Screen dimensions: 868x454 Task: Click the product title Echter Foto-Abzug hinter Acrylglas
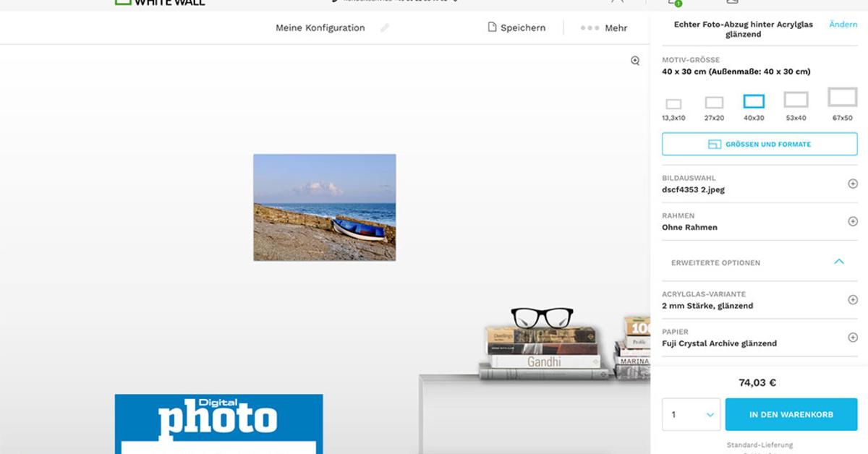(x=744, y=29)
